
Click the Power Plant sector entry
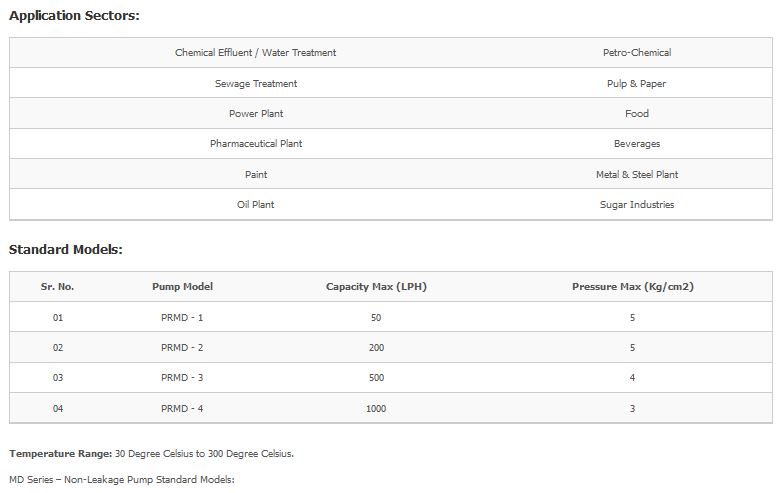click(x=255, y=114)
